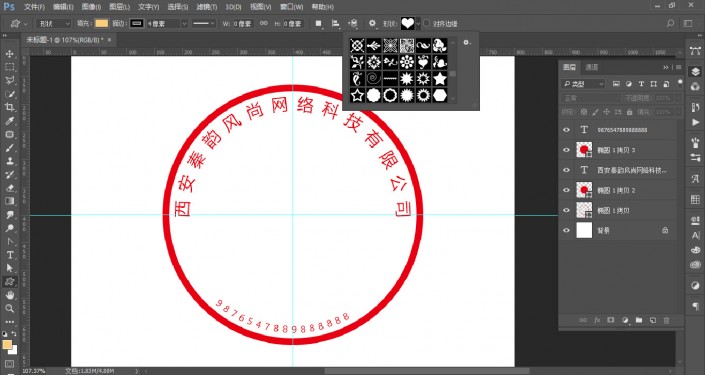Hide the 椭圆 1 拷贝 2 layer
This screenshot has width=705, height=375.
click(x=567, y=190)
